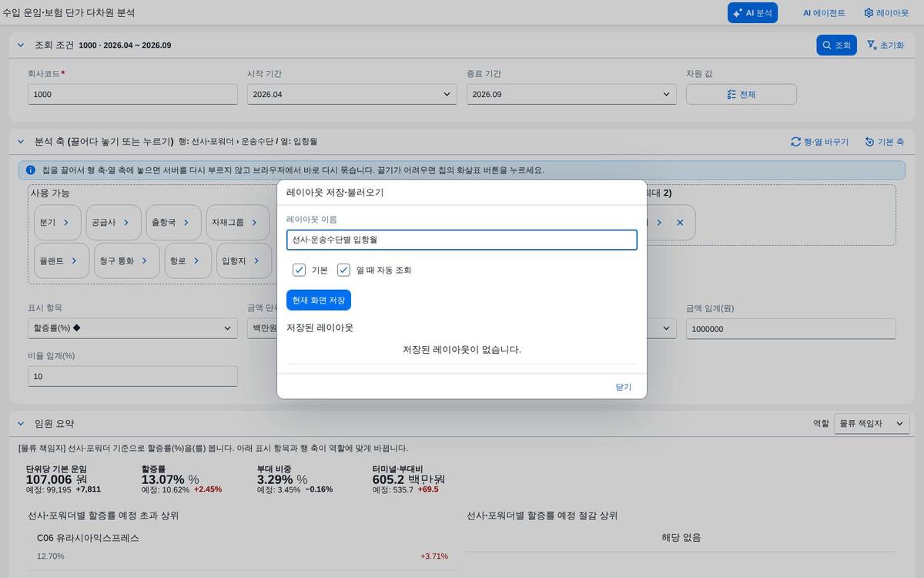Click the arrow on the 공급사 chip

coord(126,223)
